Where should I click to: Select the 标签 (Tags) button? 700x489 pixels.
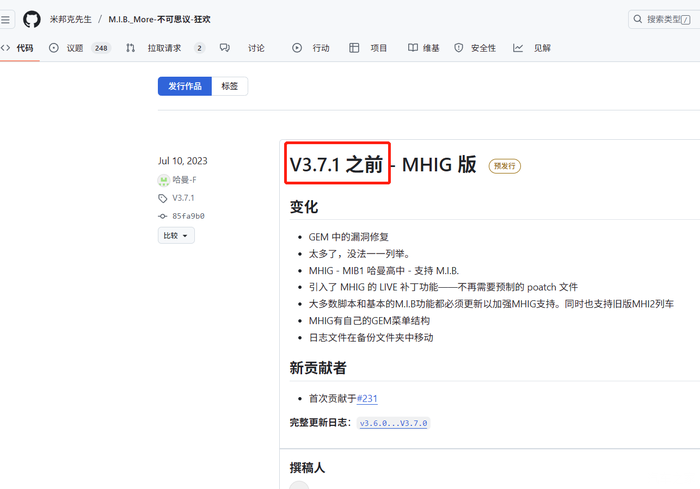tap(229, 87)
